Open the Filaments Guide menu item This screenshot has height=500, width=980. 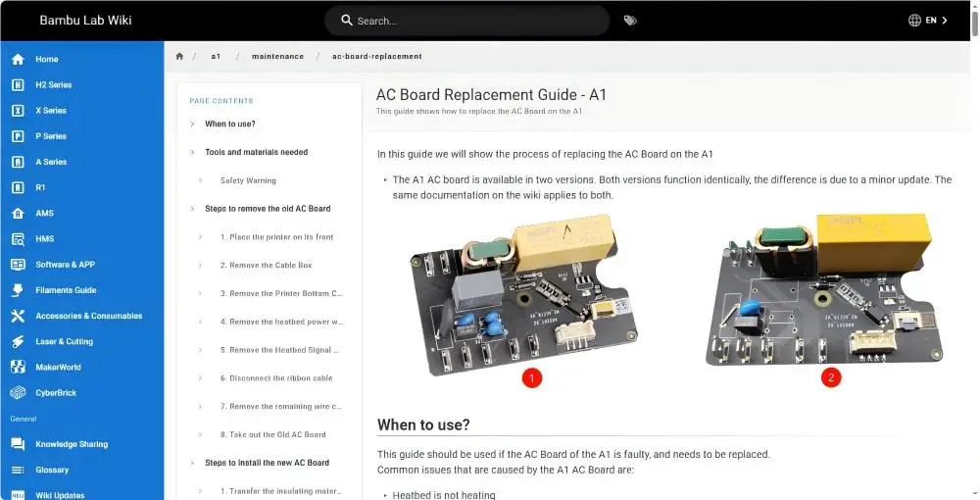point(82,290)
